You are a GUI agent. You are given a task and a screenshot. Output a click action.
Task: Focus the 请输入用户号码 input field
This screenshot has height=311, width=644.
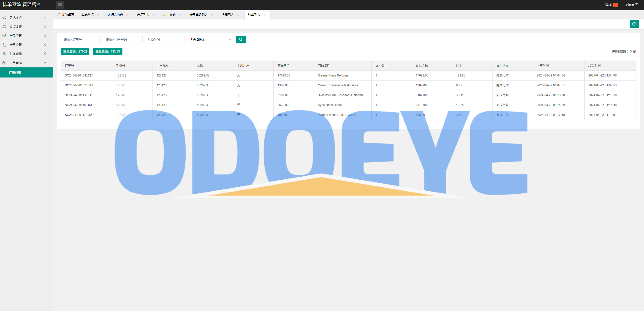click(x=123, y=40)
